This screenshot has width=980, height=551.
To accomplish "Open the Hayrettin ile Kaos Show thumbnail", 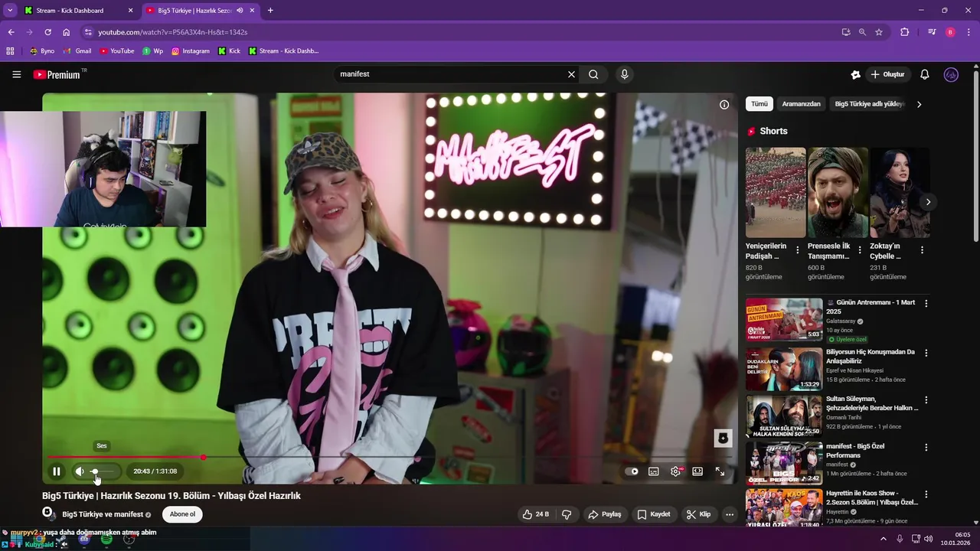I will click(784, 509).
